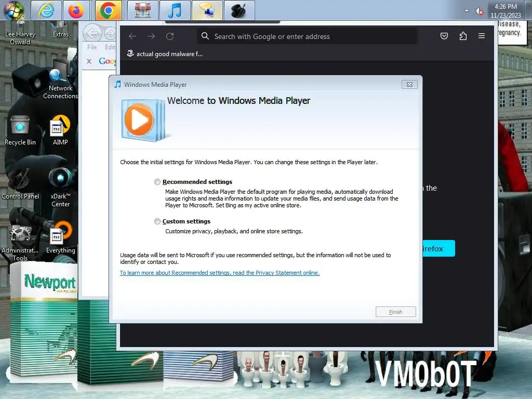This screenshot has height=399, width=532.
Task: Select the 'actual good malware f...' tab
Action: [165, 54]
